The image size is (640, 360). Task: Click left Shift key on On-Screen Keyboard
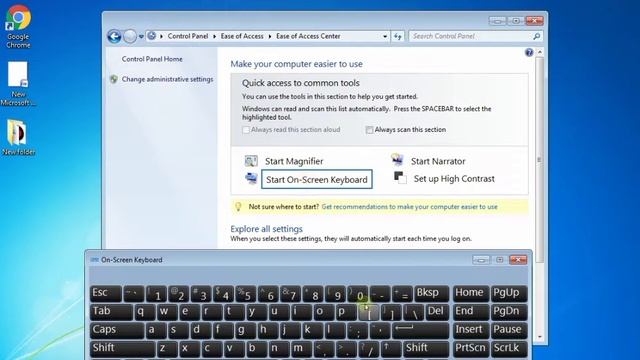(122, 349)
